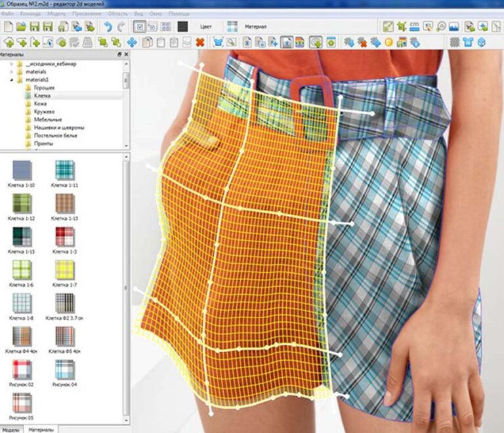Click the blue T-shirt icon at right

[468, 42]
